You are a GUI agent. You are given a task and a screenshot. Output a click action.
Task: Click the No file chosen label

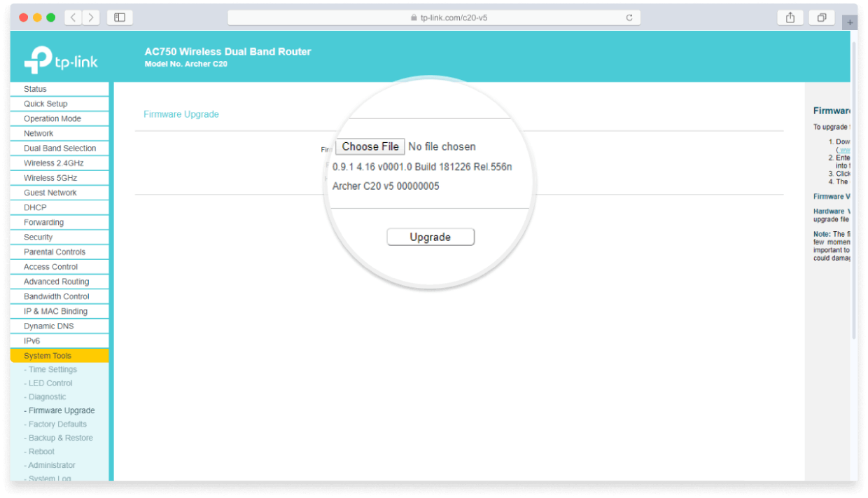point(442,146)
